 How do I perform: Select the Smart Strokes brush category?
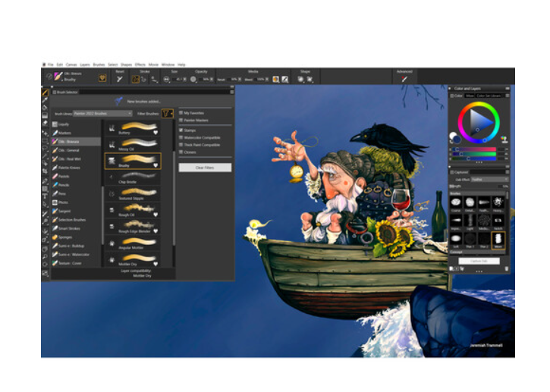(76, 229)
